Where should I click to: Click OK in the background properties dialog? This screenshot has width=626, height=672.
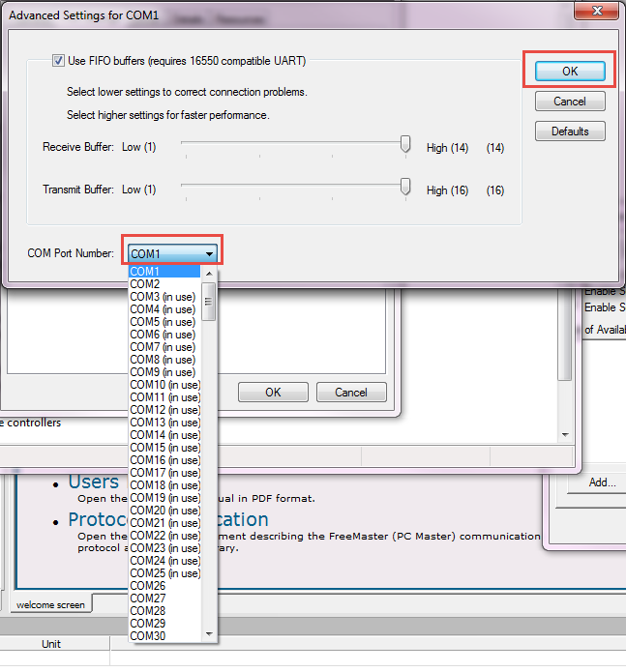pyautogui.click(x=273, y=393)
